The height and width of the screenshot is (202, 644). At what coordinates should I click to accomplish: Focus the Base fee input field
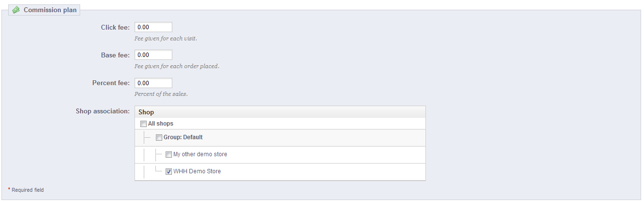click(153, 55)
